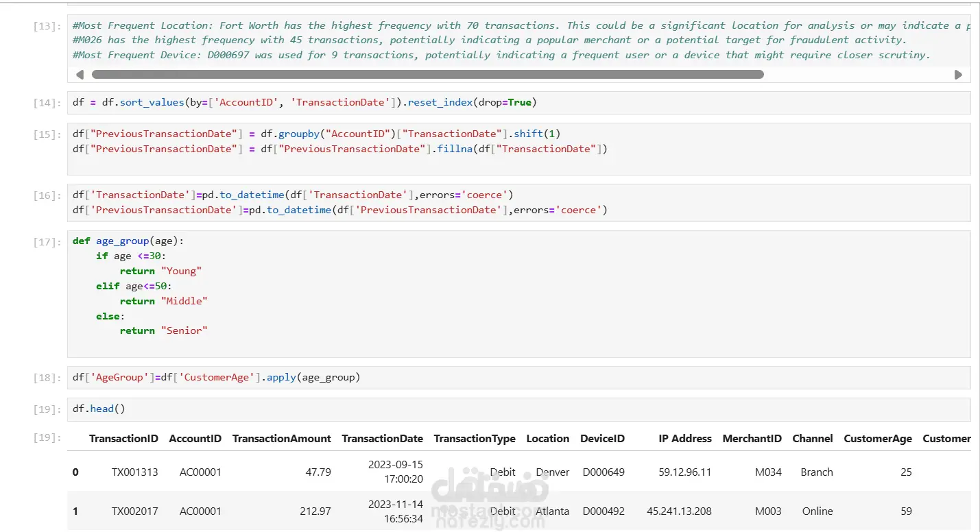Click the horizontal scrollbar thumb in cell 13
Image resolution: width=980 pixels, height=532 pixels.
point(427,74)
